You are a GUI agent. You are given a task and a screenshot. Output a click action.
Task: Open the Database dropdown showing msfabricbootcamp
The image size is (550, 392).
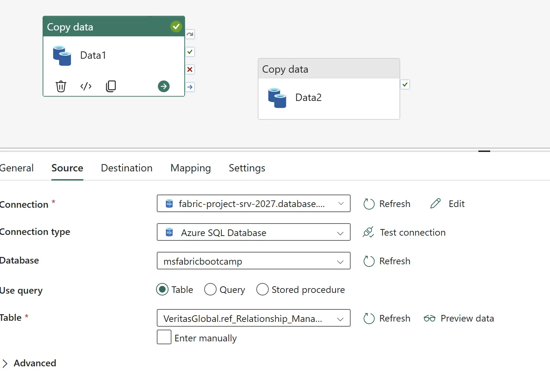coord(254,261)
